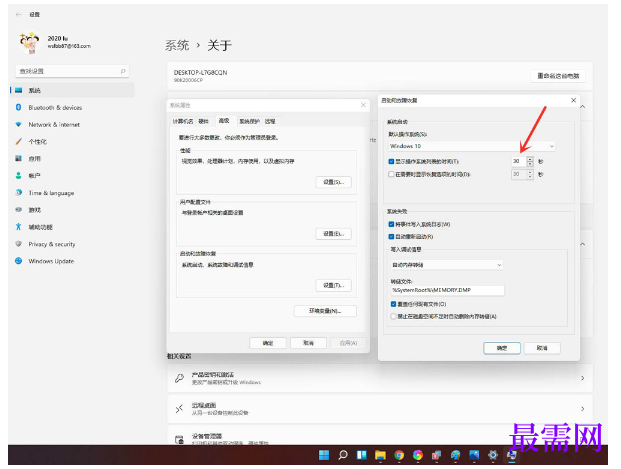Toggle disable automatic deletion of memory dumps checkbox
The width and height of the screenshot is (621, 469).
[393, 316]
